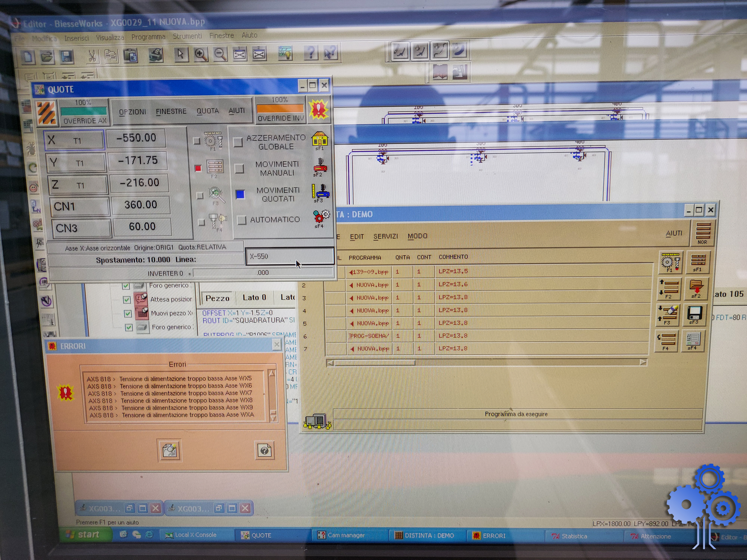Open Local X Console from taskbar
The image size is (747, 560).
[x=196, y=535]
